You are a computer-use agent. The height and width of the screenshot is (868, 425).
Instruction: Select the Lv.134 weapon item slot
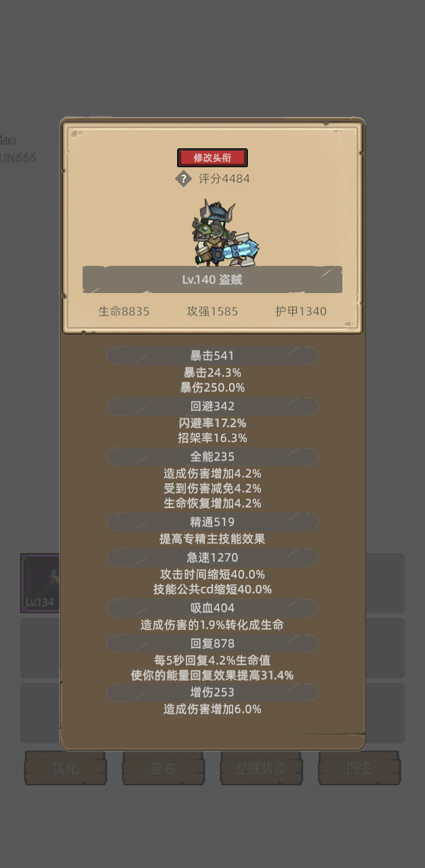pos(40,583)
